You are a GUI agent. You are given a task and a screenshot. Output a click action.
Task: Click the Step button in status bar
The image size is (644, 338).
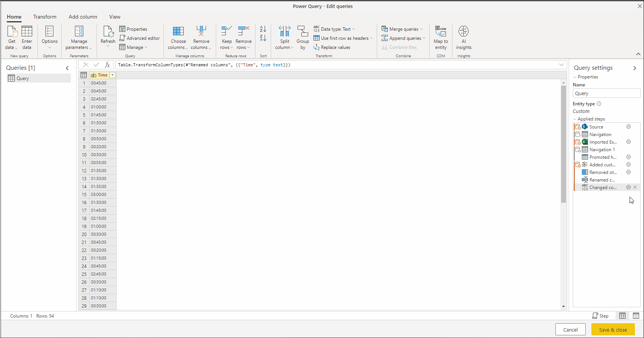click(600, 316)
